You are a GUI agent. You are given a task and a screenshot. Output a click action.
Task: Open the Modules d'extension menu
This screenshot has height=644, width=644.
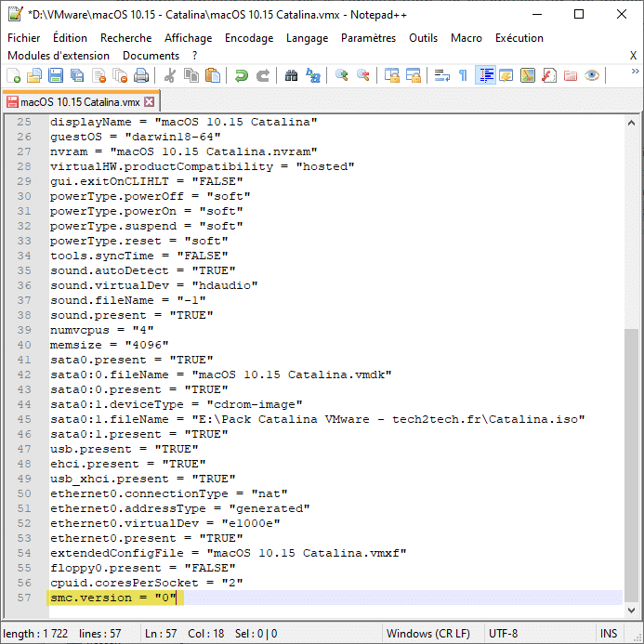pyautogui.click(x=59, y=56)
